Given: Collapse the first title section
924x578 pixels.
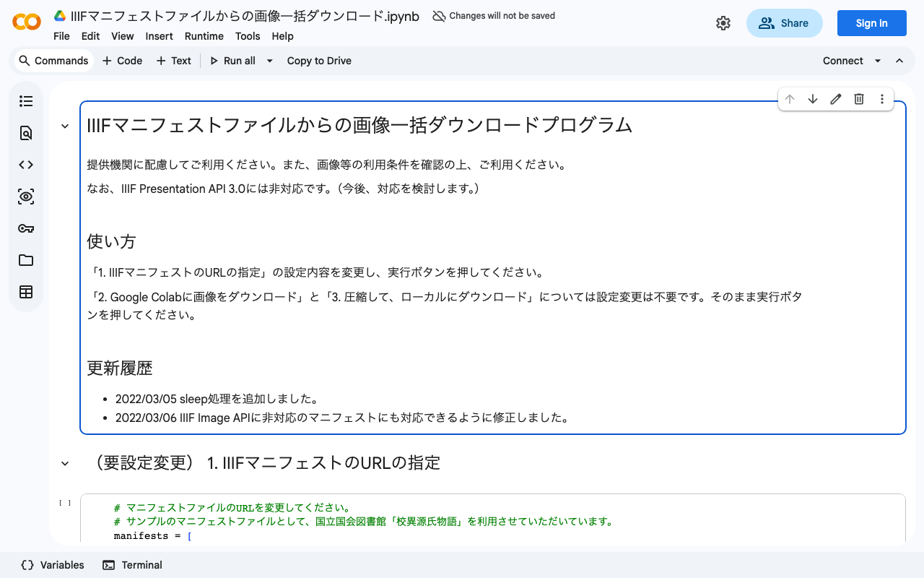Looking at the screenshot, I should click(65, 126).
